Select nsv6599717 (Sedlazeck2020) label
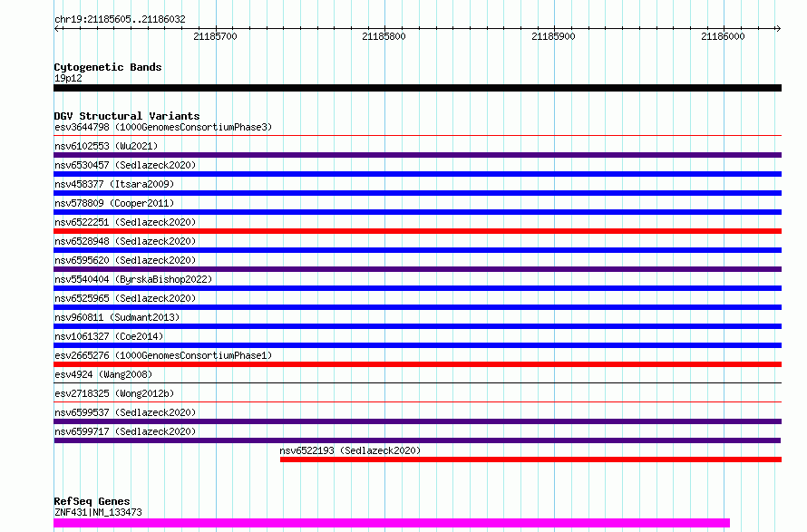807x532 pixels. tap(125, 431)
